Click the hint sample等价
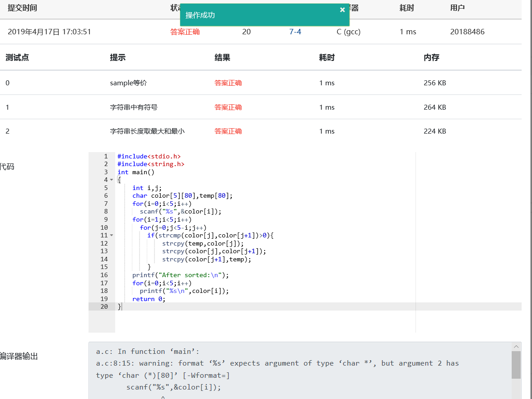 coord(128,83)
